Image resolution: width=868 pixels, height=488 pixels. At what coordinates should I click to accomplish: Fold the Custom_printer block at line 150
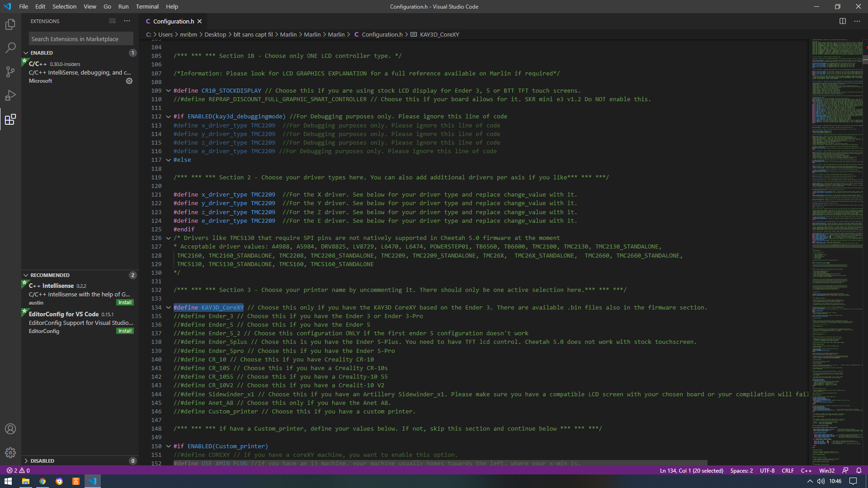click(169, 446)
